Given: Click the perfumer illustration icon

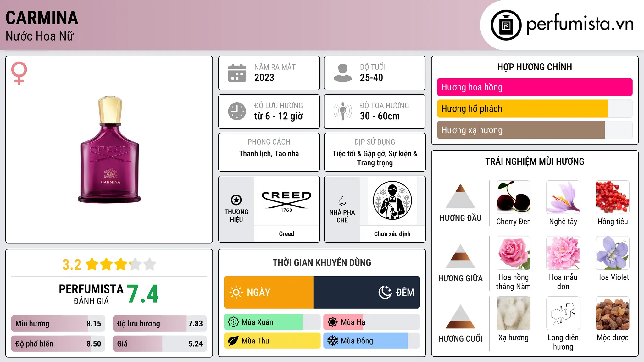Looking at the screenshot, I should [392, 200].
